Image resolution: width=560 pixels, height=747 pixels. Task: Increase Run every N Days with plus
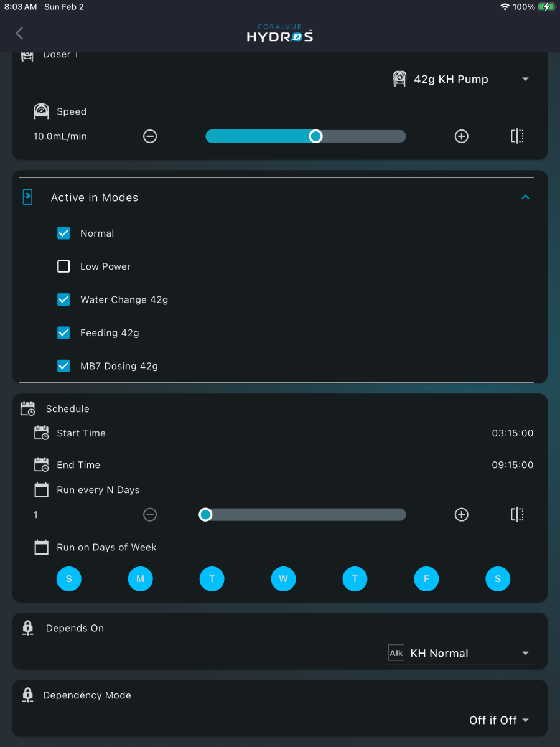pyautogui.click(x=461, y=515)
